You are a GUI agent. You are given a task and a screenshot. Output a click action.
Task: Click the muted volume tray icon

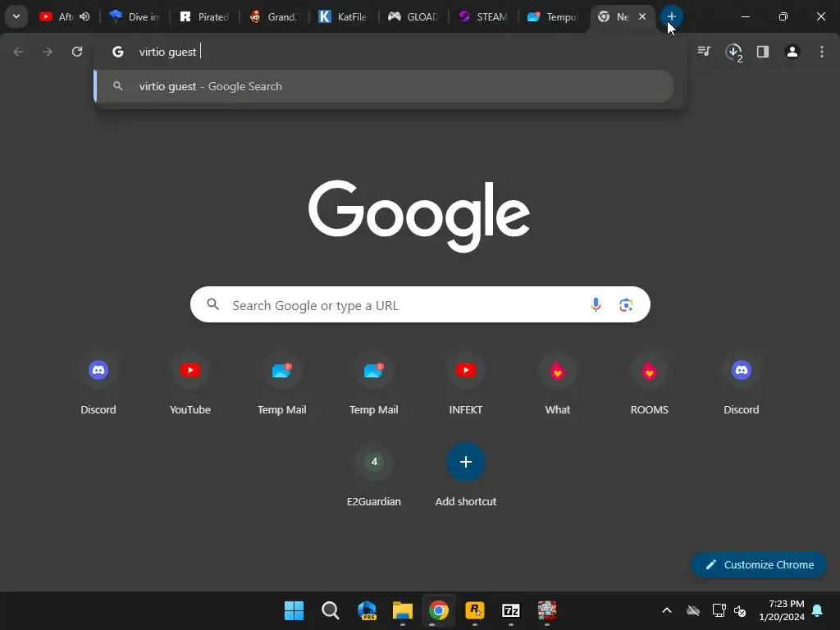pyautogui.click(x=741, y=610)
